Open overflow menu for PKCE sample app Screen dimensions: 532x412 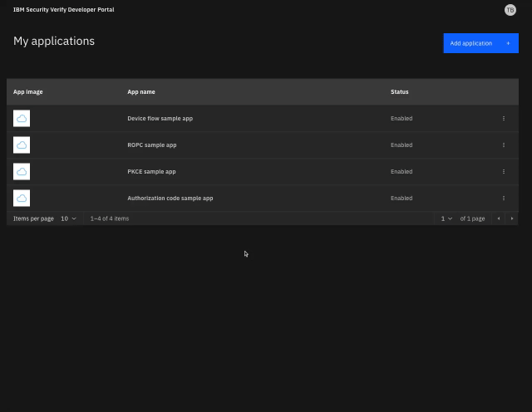click(x=504, y=172)
